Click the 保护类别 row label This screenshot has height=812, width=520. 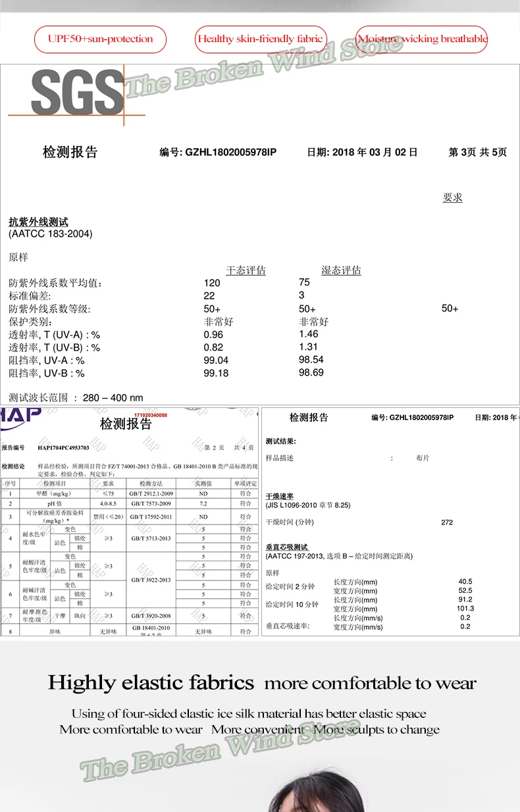coord(29,322)
